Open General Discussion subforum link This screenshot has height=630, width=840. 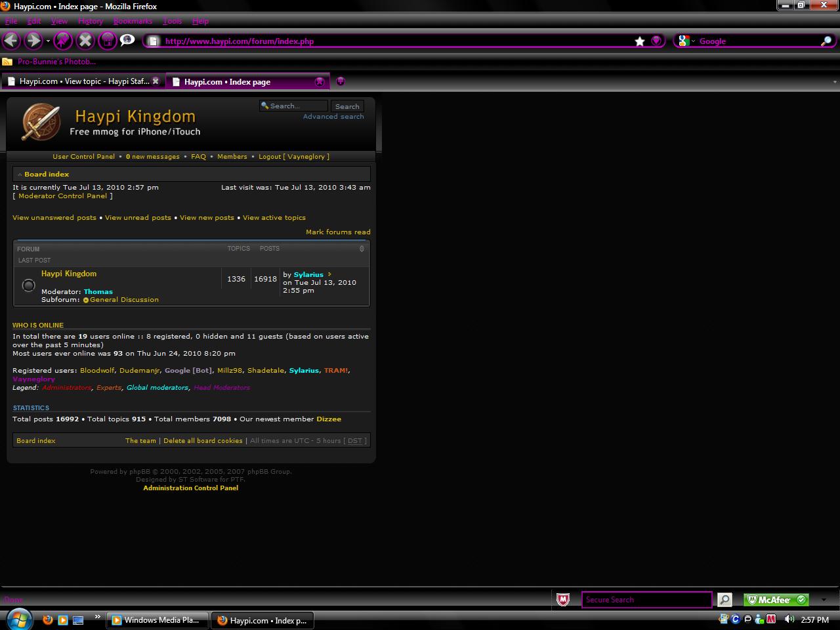click(124, 300)
